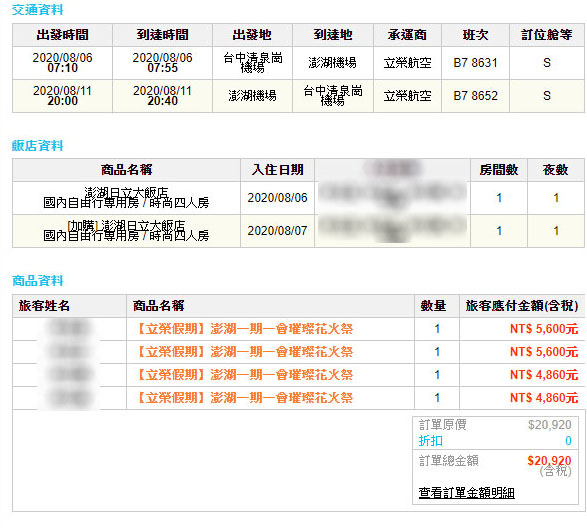Click the 出發時間 column header
This screenshot has height=528, width=587.
(63, 35)
